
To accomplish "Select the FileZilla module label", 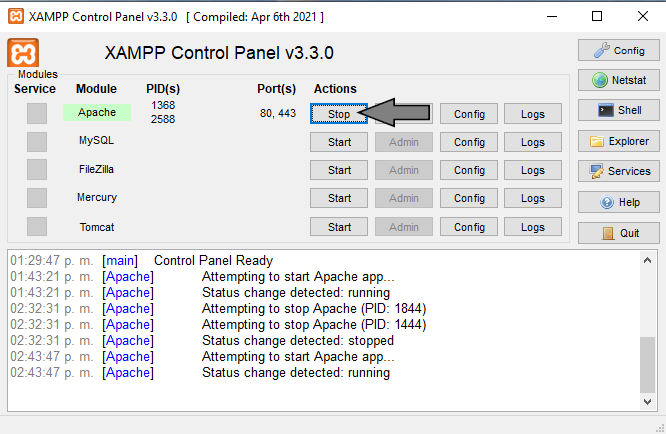I will 96,169.
